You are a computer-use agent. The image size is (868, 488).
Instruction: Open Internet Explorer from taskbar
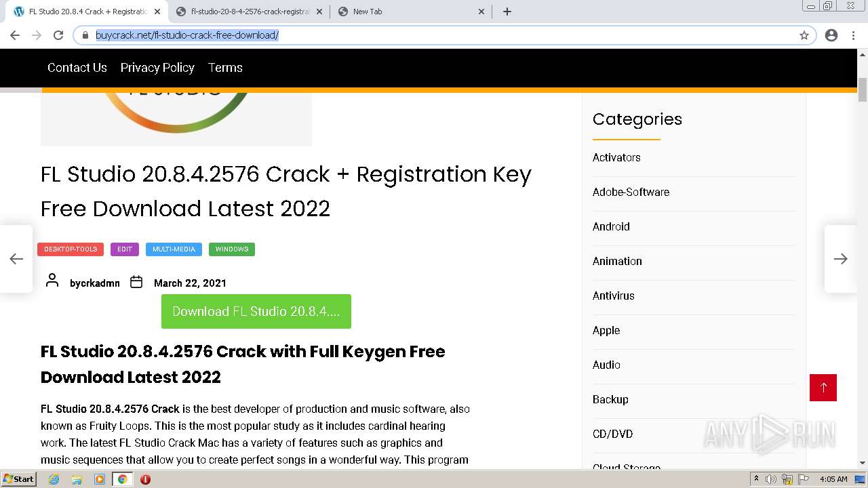click(54, 479)
